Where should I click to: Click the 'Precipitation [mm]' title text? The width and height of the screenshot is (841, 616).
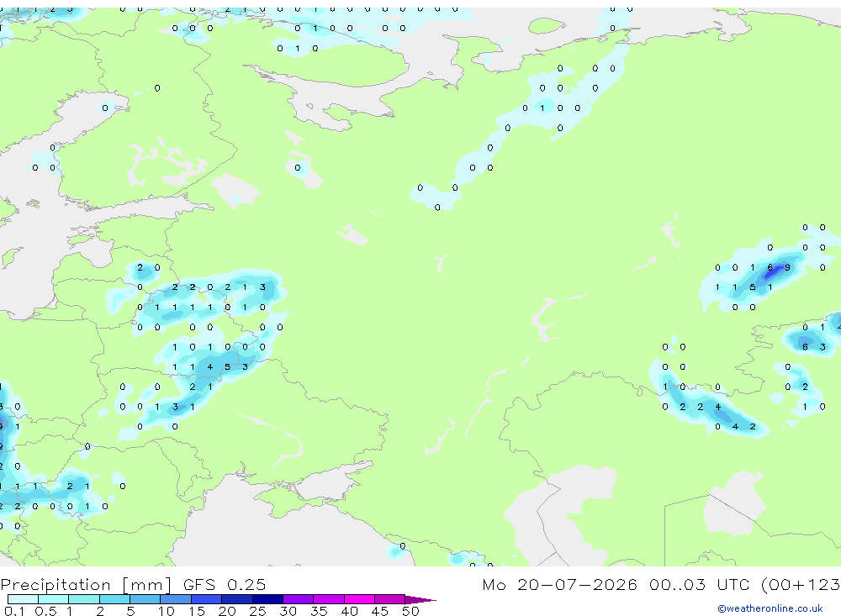click(86, 585)
